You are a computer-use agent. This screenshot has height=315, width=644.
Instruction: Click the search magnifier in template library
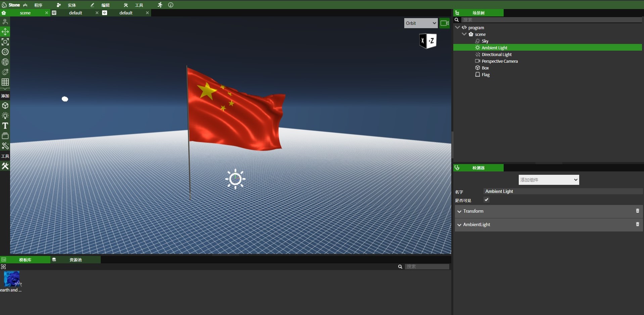[x=400, y=267]
